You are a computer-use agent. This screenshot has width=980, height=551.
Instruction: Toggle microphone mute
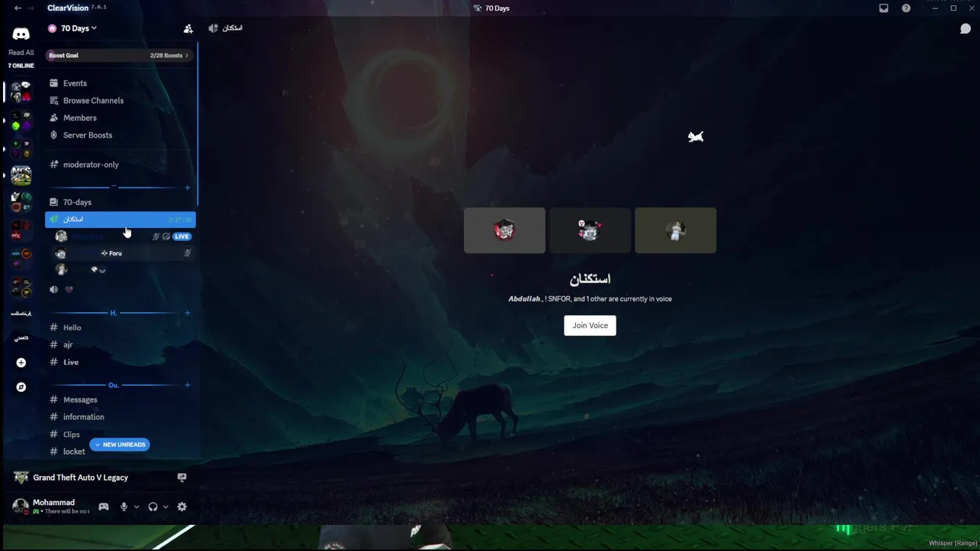(x=123, y=507)
